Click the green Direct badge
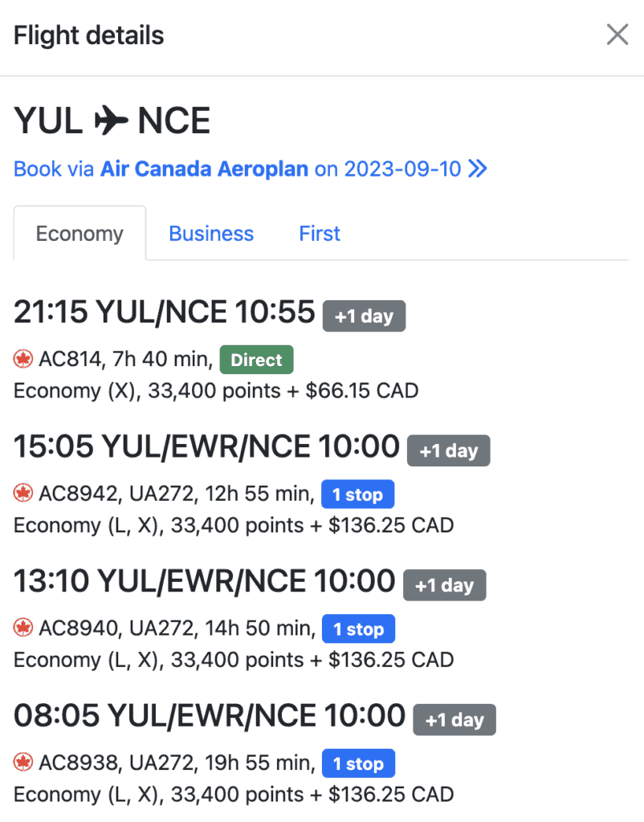The image size is (644, 822). [x=257, y=360]
